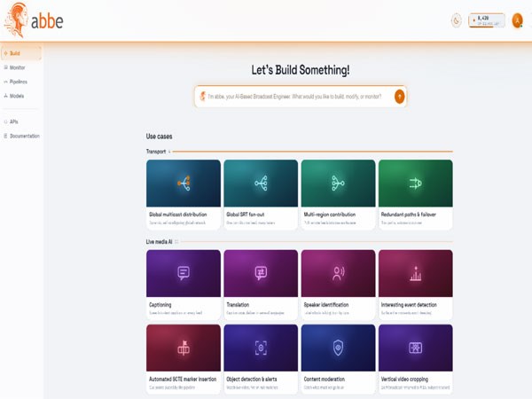Click the Global SRT fan-out icon
532x399 pixels.
coord(261,184)
